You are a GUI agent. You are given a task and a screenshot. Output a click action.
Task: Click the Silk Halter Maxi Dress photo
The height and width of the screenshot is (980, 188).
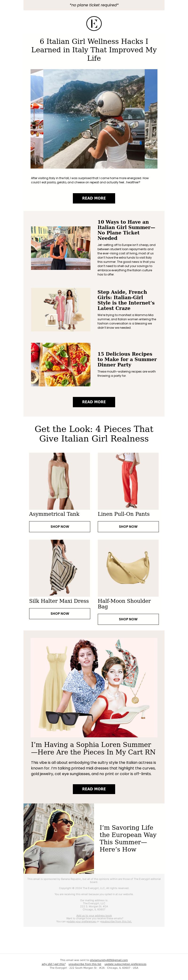pos(59,568)
